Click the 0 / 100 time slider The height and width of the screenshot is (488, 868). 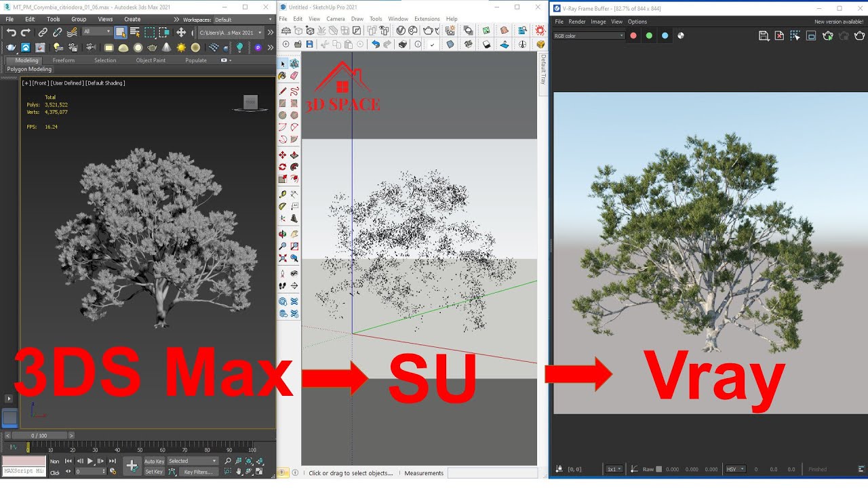point(39,435)
